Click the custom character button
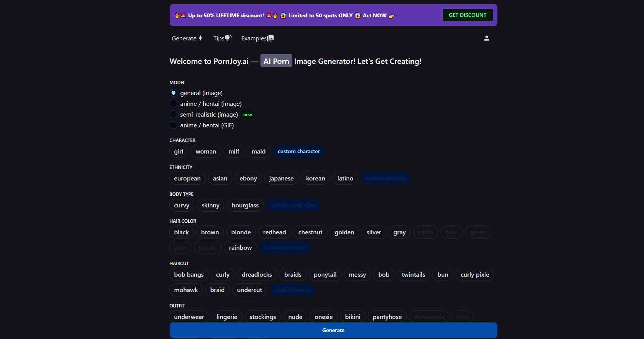 [x=299, y=151]
